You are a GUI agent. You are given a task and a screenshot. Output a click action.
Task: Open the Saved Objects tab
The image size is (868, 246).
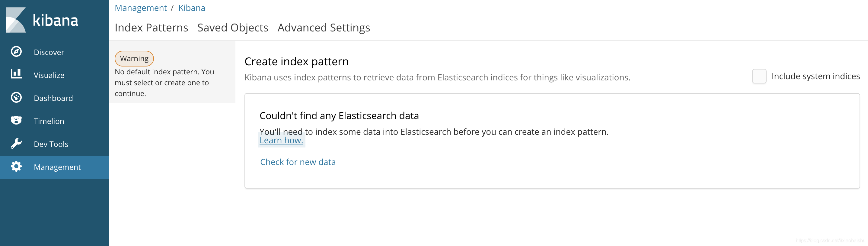232,28
